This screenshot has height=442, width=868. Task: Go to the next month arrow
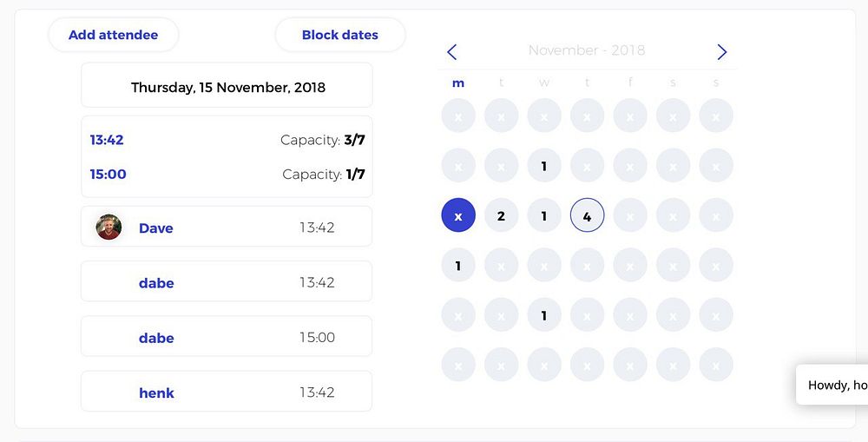tap(722, 52)
